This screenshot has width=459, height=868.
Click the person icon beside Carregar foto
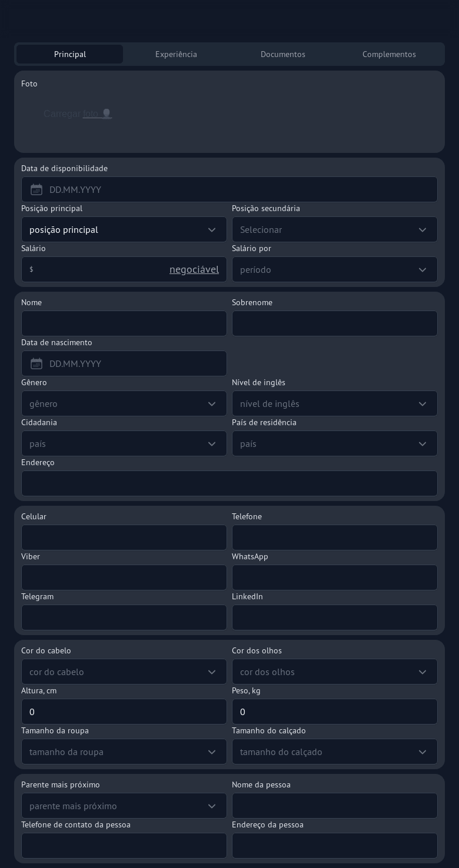tap(107, 113)
